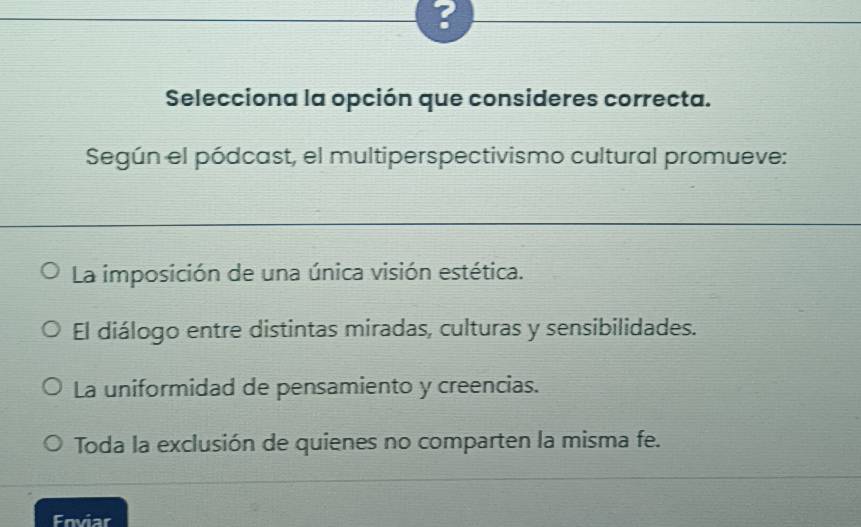Select radio circle for 'La imposición de una única visión estética'

point(51,271)
